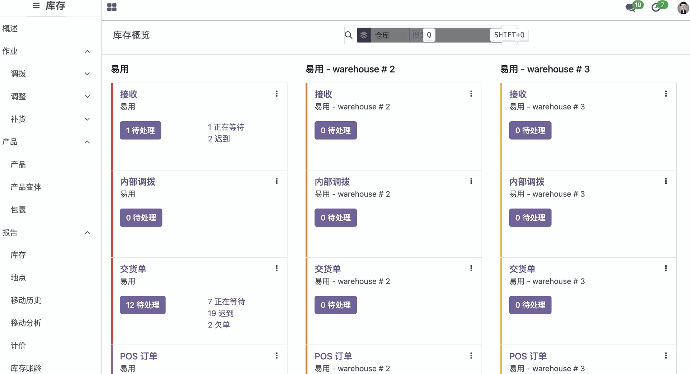Open the 2 迟到 receipts link

[219, 139]
